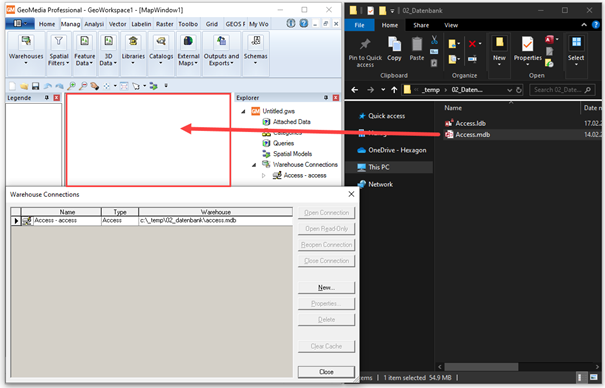Open the Move to dropdown arrow
This screenshot has height=388, width=605.
[459, 44]
